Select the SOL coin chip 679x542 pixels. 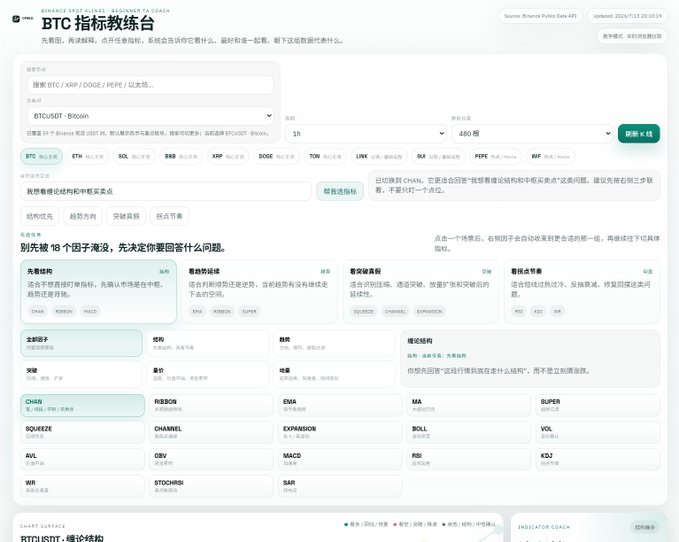134,156
